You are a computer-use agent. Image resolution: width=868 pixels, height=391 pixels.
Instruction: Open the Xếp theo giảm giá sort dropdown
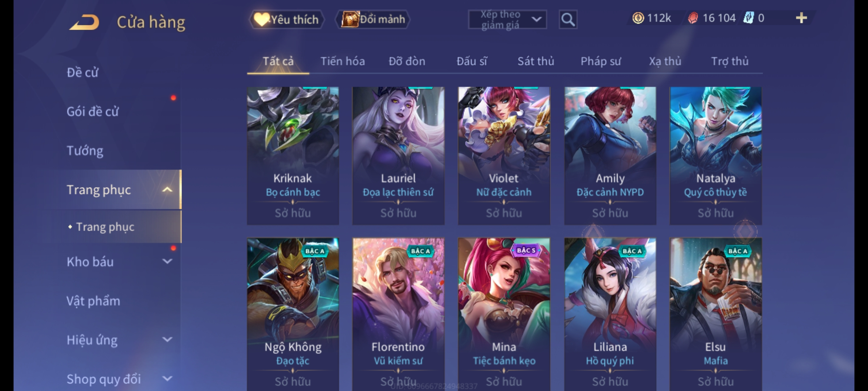click(507, 20)
